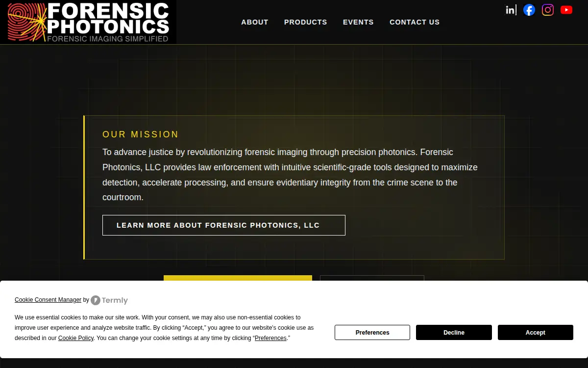Viewport: 588px width, 368px height.
Task: Open the Cookie Consent Manager link
Action: pyautogui.click(x=48, y=300)
